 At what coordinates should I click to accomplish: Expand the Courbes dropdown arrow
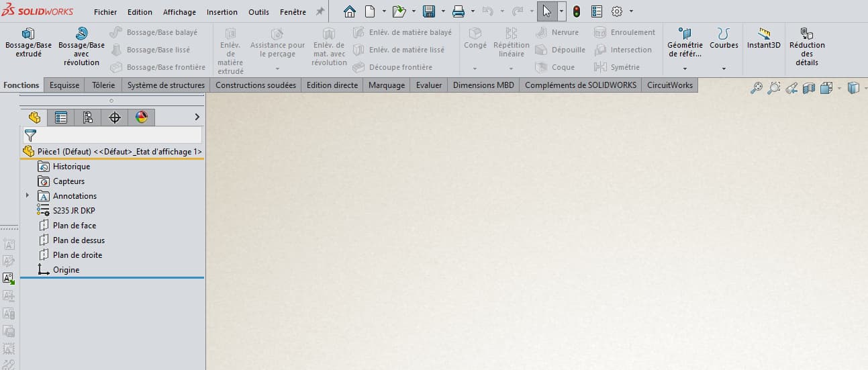tap(724, 68)
